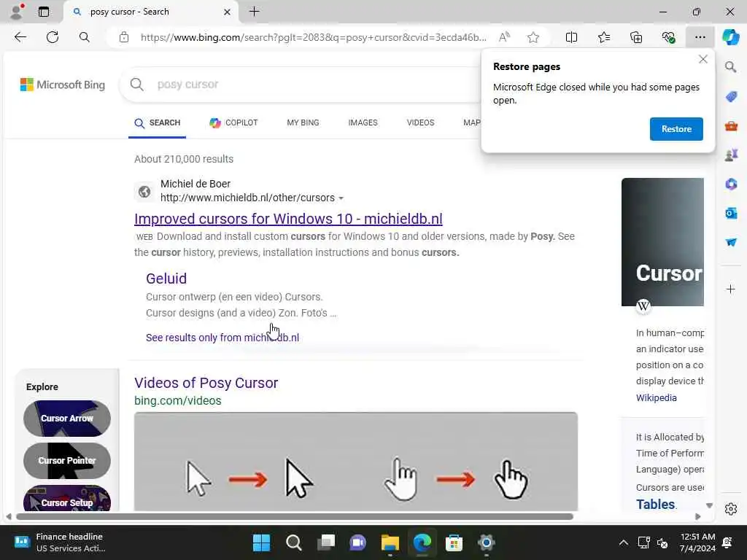Open the tab actions menu icon
This screenshot has width=747, height=560.
pos(43,12)
